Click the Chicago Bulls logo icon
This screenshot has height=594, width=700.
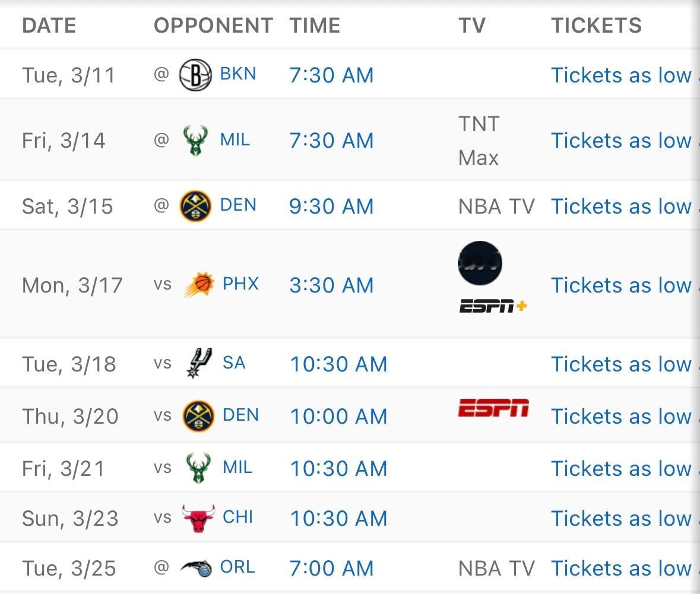[199, 517]
